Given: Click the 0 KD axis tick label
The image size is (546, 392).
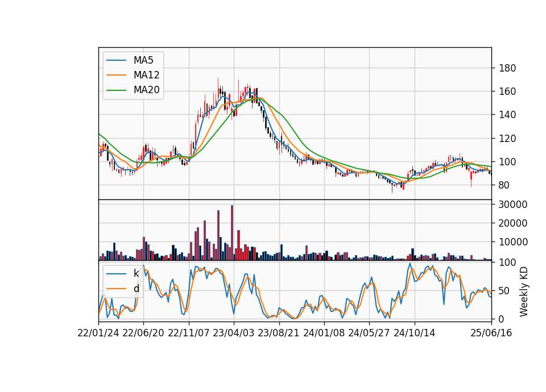Looking at the screenshot, I should pos(502,319).
